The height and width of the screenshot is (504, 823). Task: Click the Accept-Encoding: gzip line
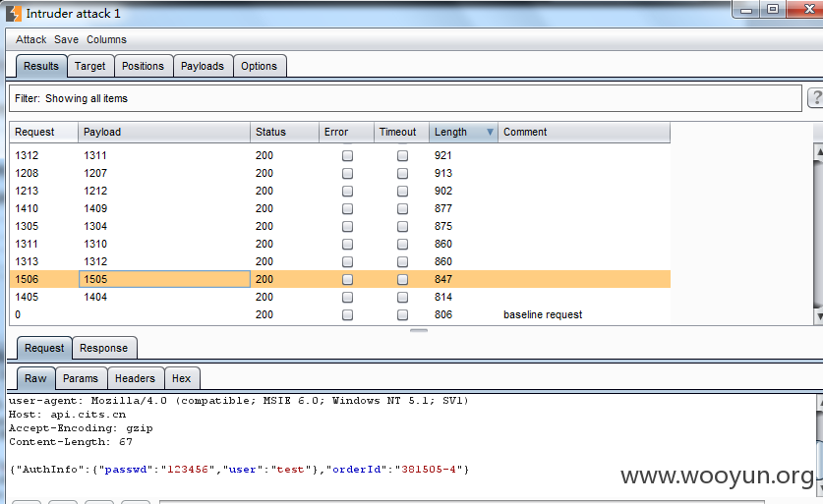point(81,428)
